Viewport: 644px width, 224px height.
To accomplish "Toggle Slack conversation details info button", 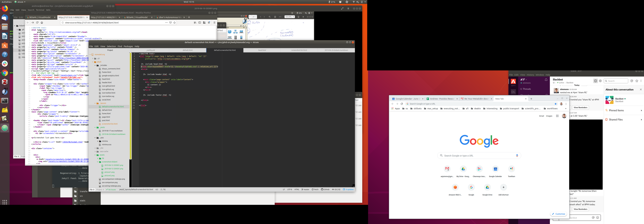I will click(x=596, y=81).
